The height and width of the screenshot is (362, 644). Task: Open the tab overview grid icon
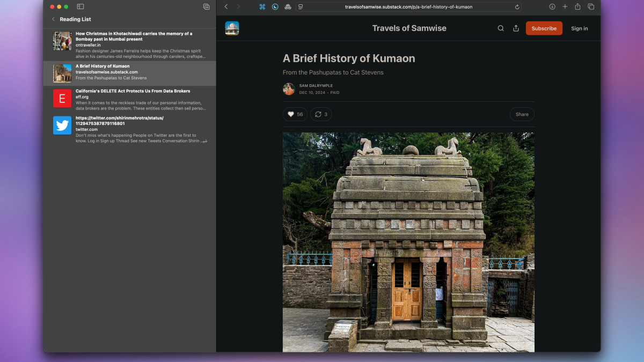[x=590, y=6]
